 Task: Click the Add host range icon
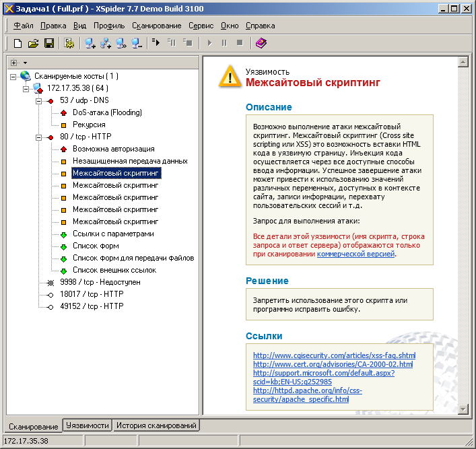point(106,43)
